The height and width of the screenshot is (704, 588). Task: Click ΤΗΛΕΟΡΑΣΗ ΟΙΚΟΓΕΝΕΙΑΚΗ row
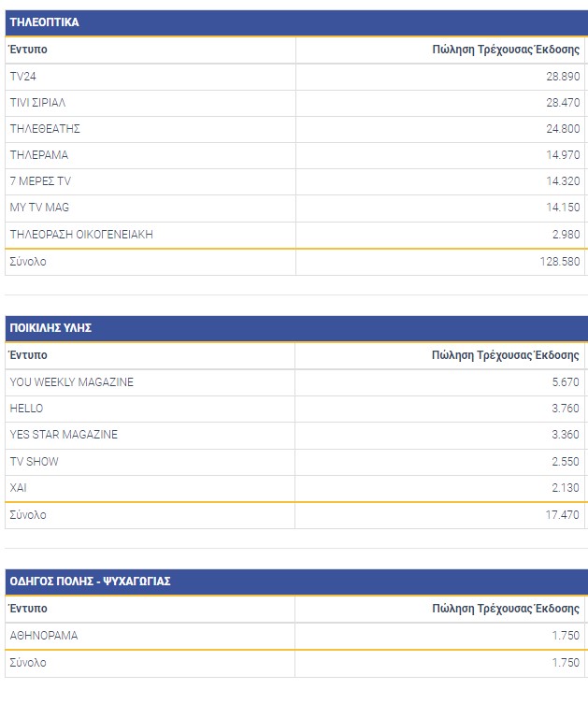[80, 234]
